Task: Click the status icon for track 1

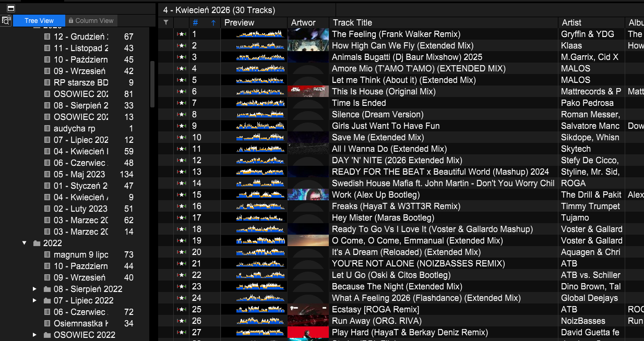Action: click(x=181, y=34)
